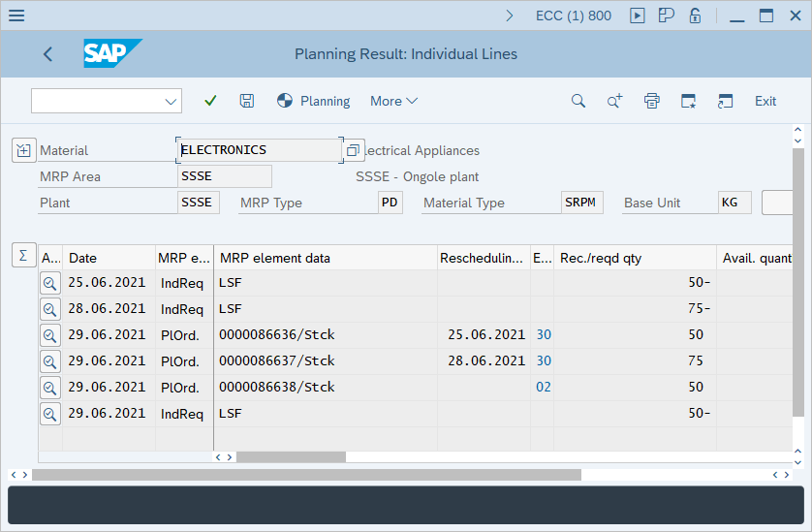The height and width of the screenshot is (532, 812).
Task: Click the Save diskette icon
Action: (x=247, y=101)
